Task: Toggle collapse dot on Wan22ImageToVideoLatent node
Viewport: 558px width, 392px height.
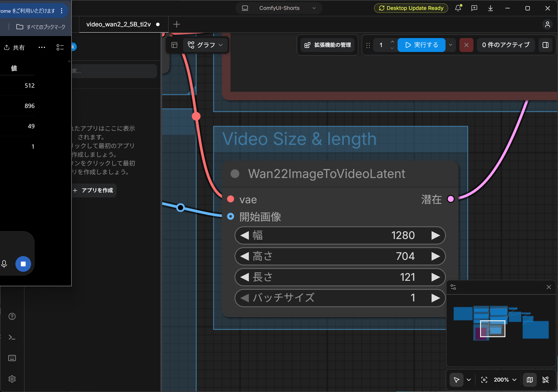Action: click(x=235, y=174)
